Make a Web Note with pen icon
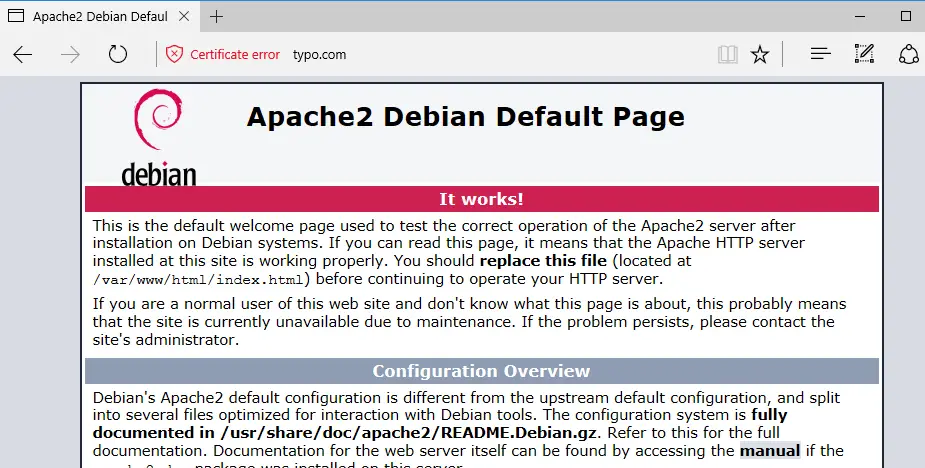The height and width of the screenshot is (468, 925). pyautogui.click(x=864, y=54)
